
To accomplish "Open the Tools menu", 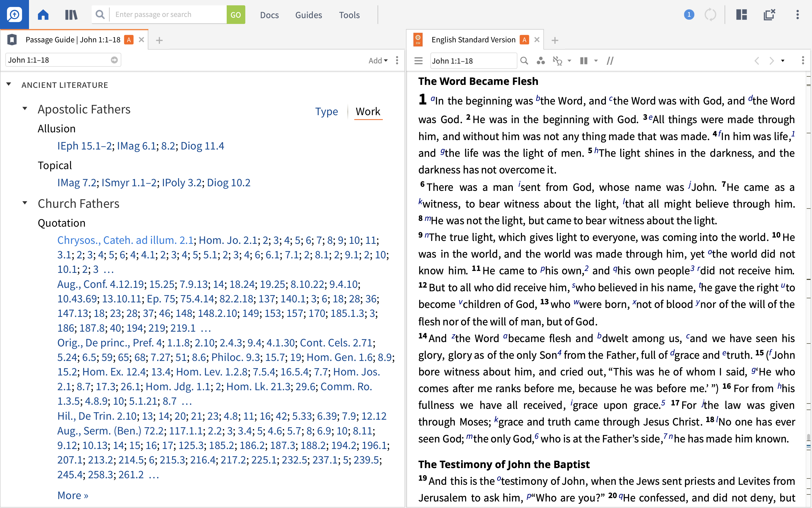I will pos(349,15).
